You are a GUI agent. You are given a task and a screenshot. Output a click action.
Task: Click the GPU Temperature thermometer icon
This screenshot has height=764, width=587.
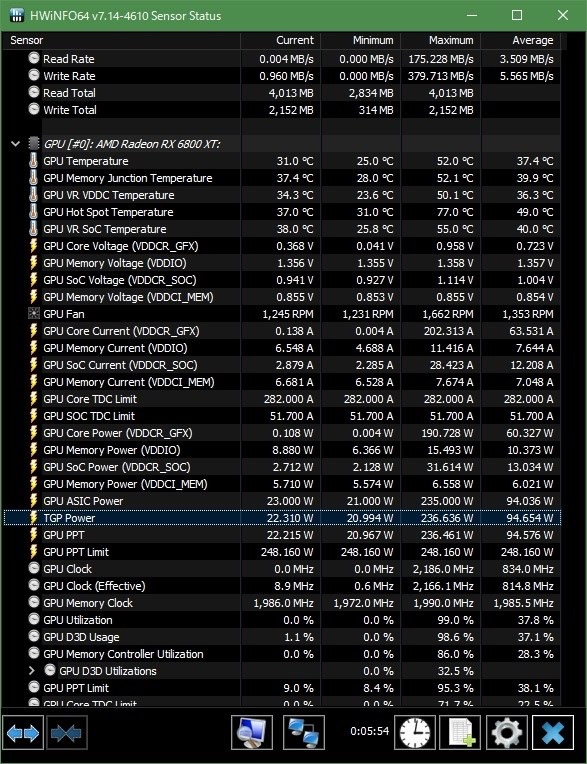pos(33,161)
